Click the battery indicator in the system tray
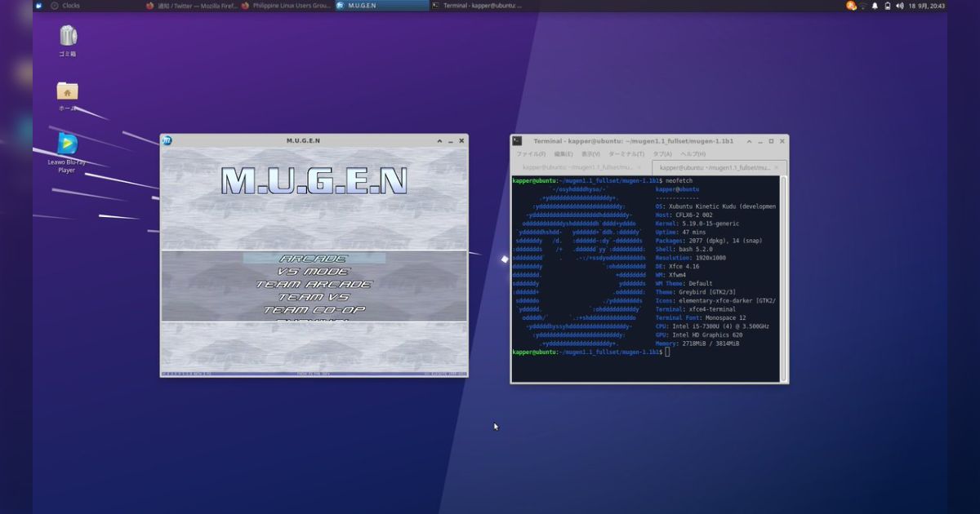Image resolution: width=980 pixels, height=514 pixels. 889,6
